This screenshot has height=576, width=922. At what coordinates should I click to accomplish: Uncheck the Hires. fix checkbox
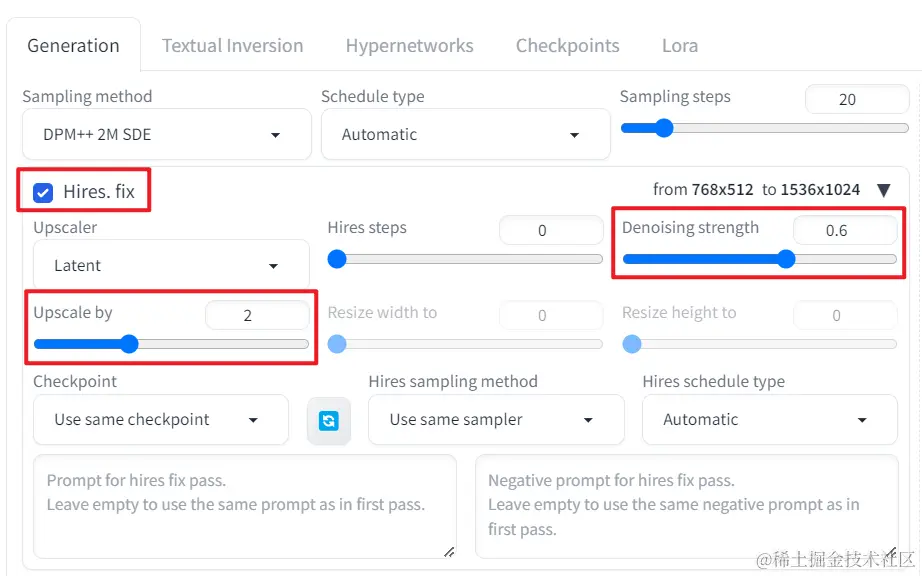(x=43, y=192)
